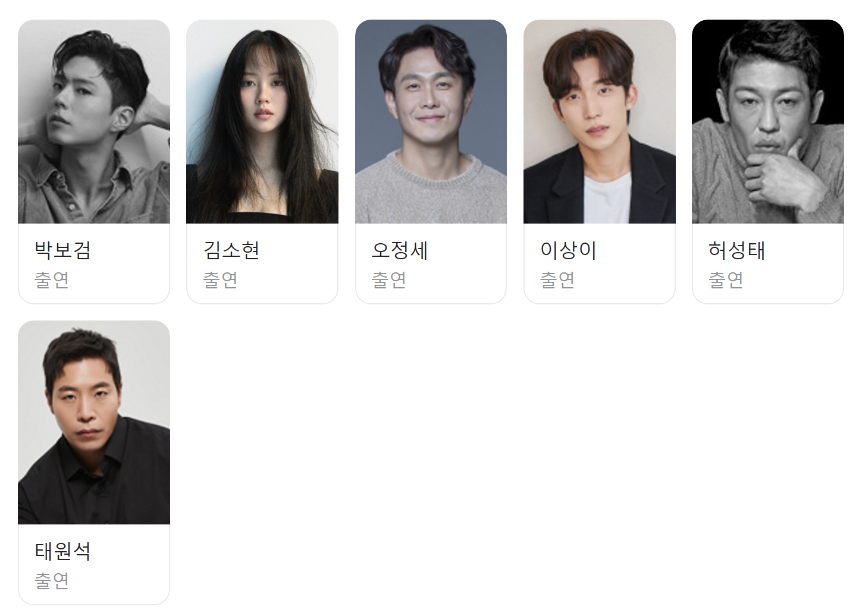Open the 태원석 name link
This screenshot has width=859, height=616.
pos(62,551)
